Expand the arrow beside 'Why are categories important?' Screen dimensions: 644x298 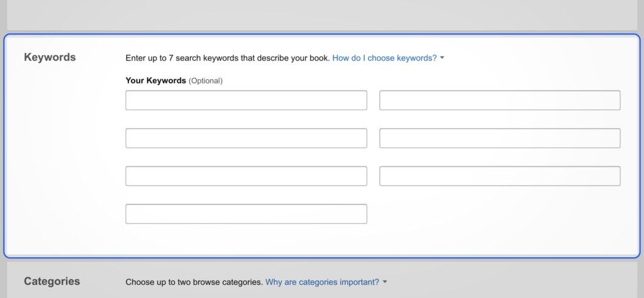[x=385, y=282]
